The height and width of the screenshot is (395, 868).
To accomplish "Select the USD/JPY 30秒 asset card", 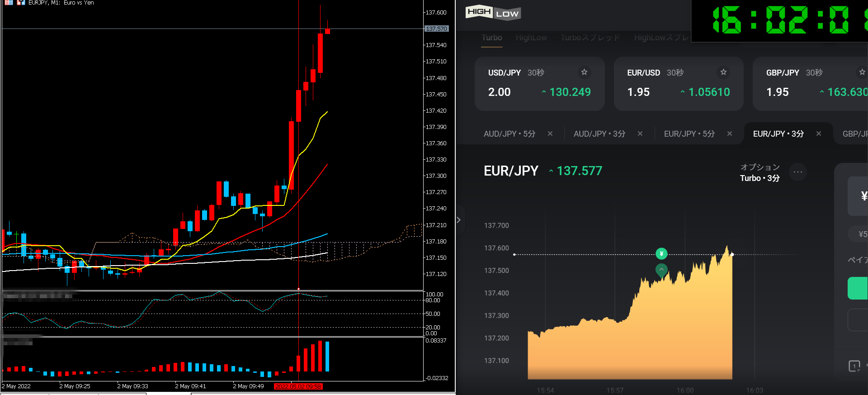I will 539,84.
